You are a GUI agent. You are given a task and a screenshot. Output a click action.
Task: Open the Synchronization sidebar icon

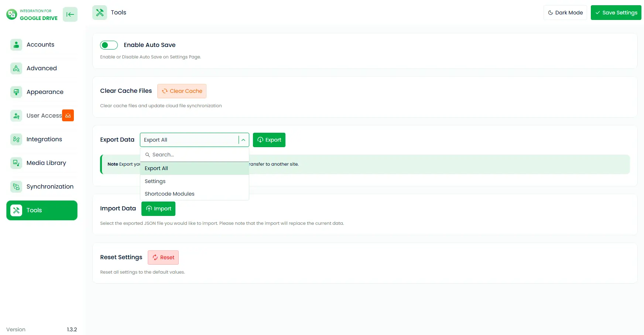[16, 186]
